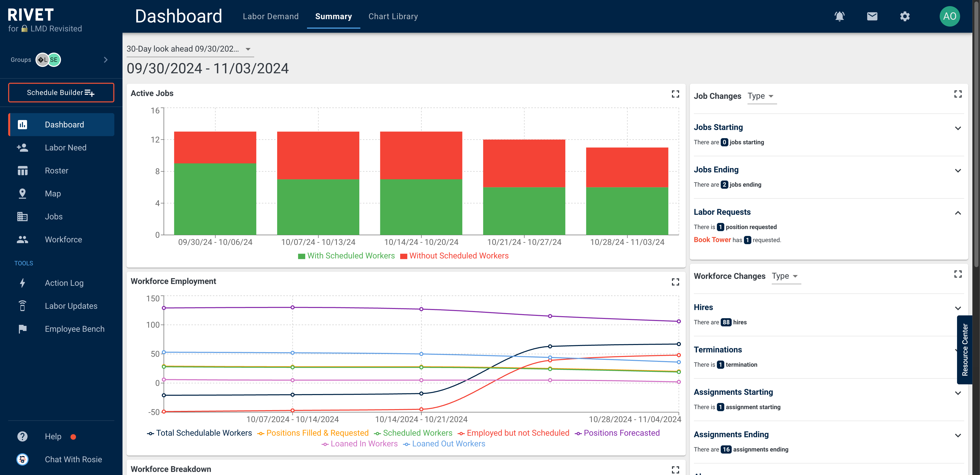Toggle Positions Forecasted legend series

pos(617,433)
